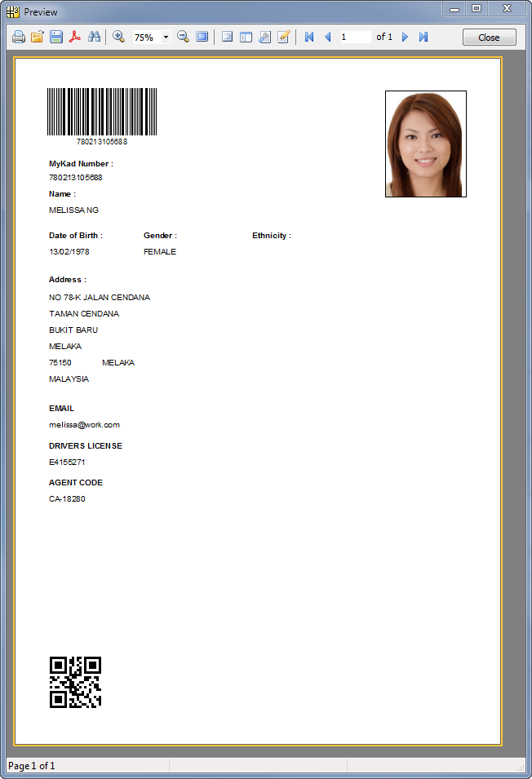Open Find with the binoculars icon
532x779 pixels.
click(x=94, y=37)
